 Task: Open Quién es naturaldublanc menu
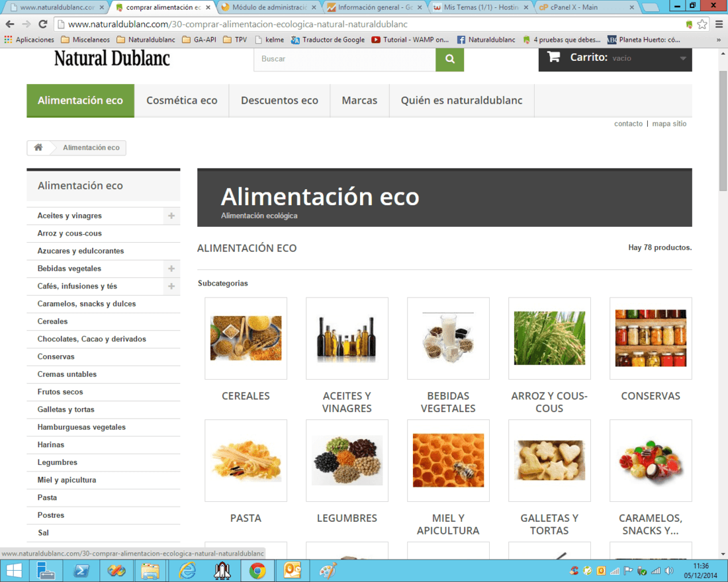(x=461, y=101)
